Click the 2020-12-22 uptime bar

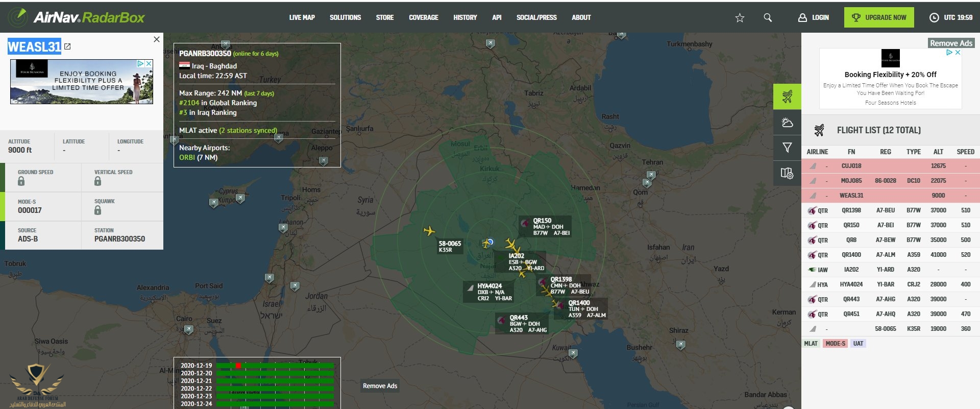point(275,389)
